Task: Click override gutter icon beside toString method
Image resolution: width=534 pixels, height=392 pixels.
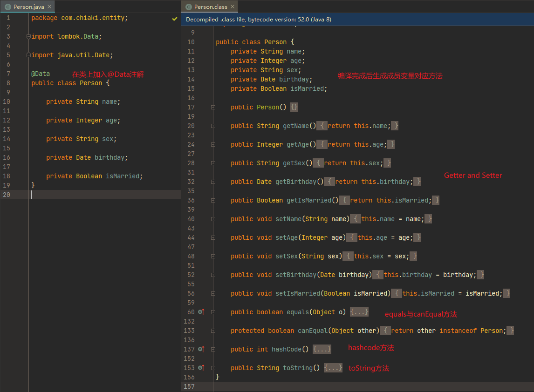Action: coord(201,368)
